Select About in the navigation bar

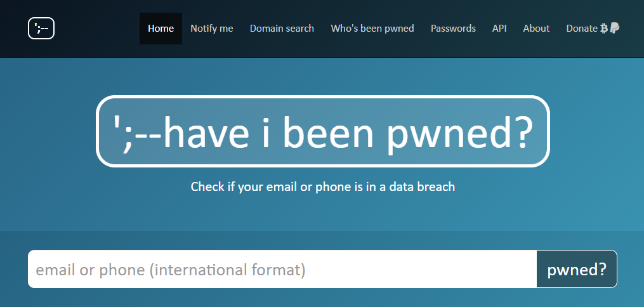click(536, 29)
